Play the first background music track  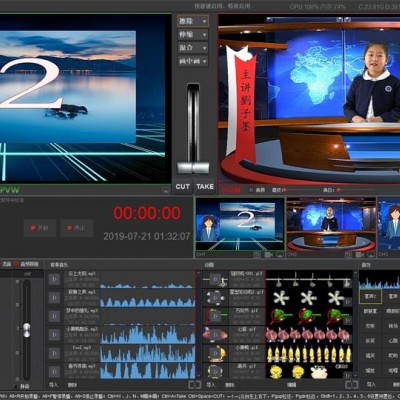[x=54, y=279]
